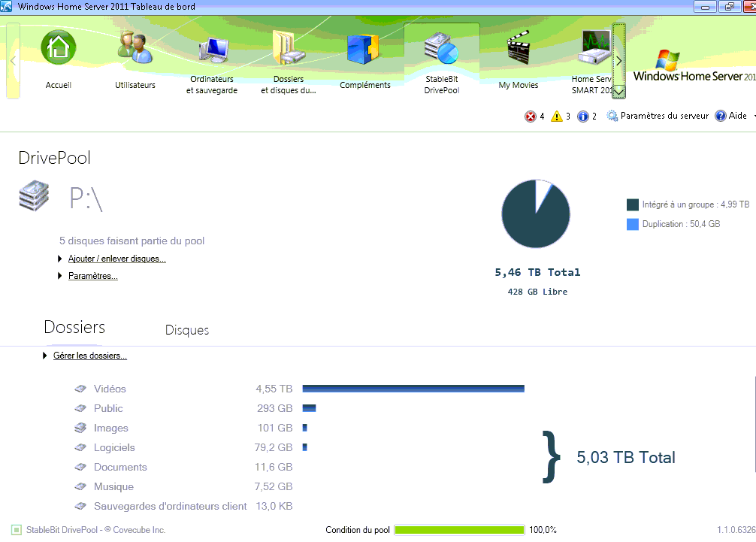Click the Aide help icon
The image size is (756, 542).
pyautogui.click(x=721, y=116)
